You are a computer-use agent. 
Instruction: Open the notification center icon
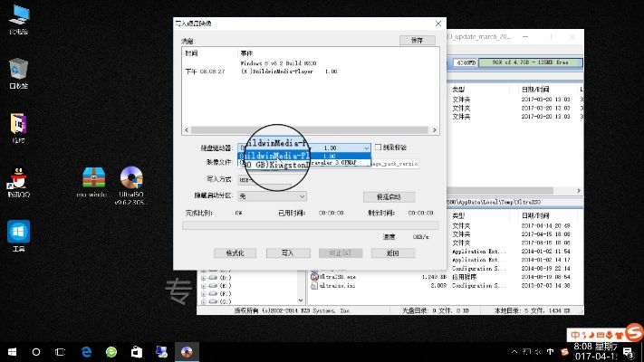(x=629, y=352)
